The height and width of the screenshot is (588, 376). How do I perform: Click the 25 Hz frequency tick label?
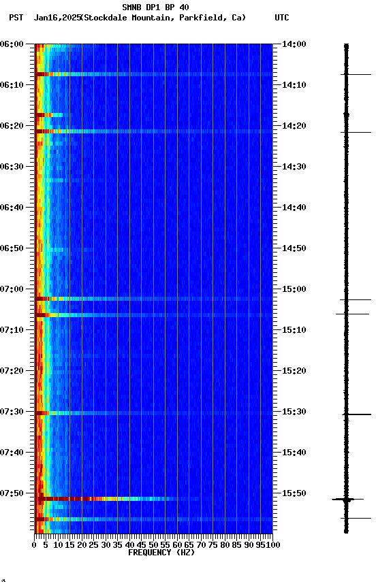point(94,545)
